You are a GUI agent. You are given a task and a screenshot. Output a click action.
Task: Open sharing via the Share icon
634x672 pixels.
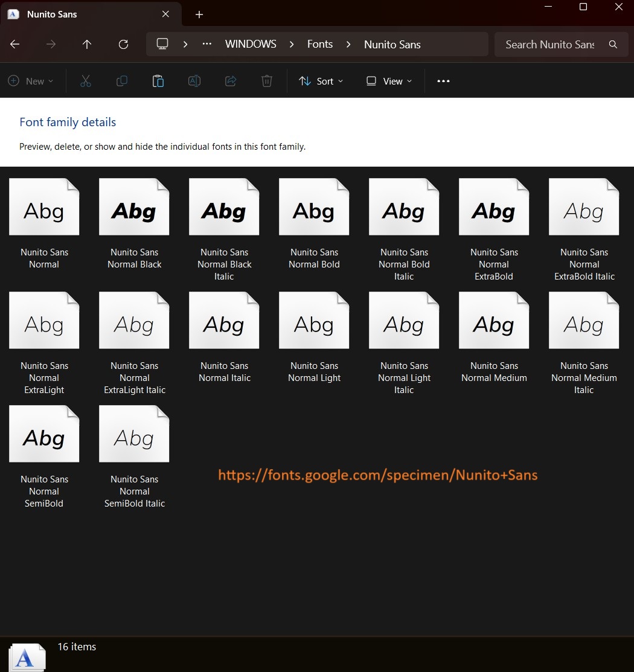230,80
